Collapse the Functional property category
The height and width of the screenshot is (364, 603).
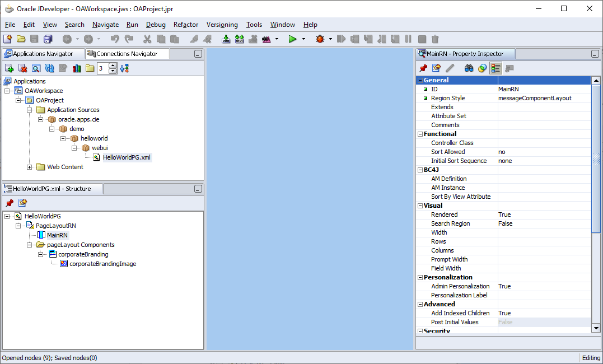tap(420, 134)
